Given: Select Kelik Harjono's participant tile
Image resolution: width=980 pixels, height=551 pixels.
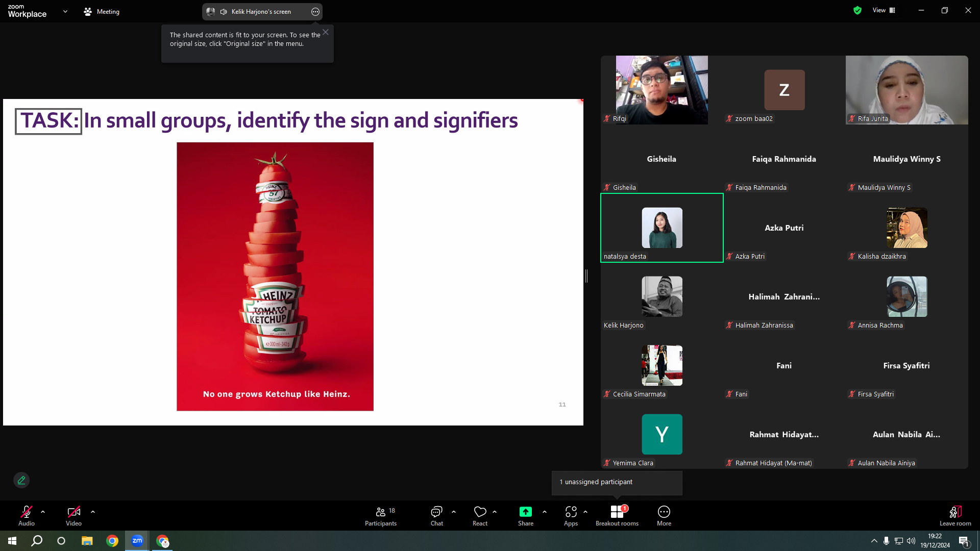Looking at the screenshot, I should (x=662, y=296).
